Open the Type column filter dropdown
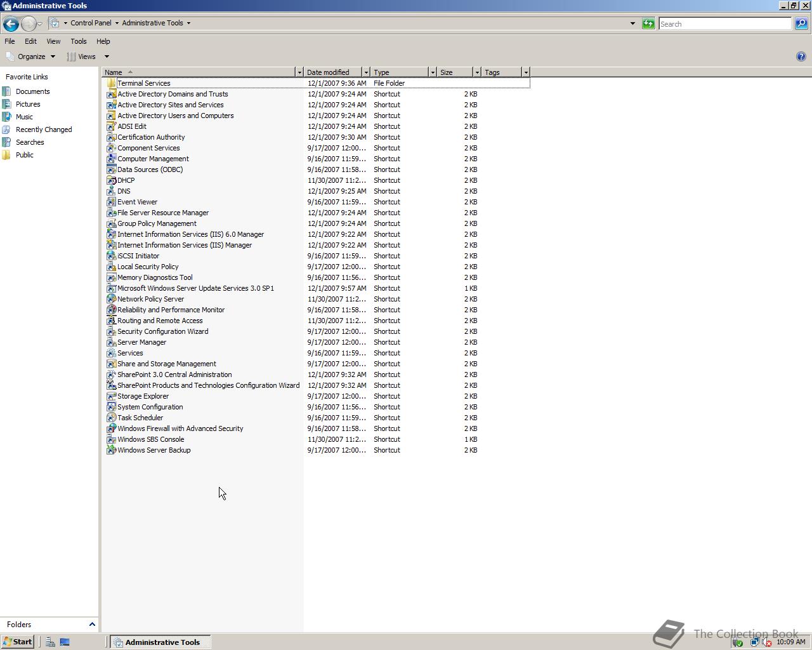 click(433, 72)
